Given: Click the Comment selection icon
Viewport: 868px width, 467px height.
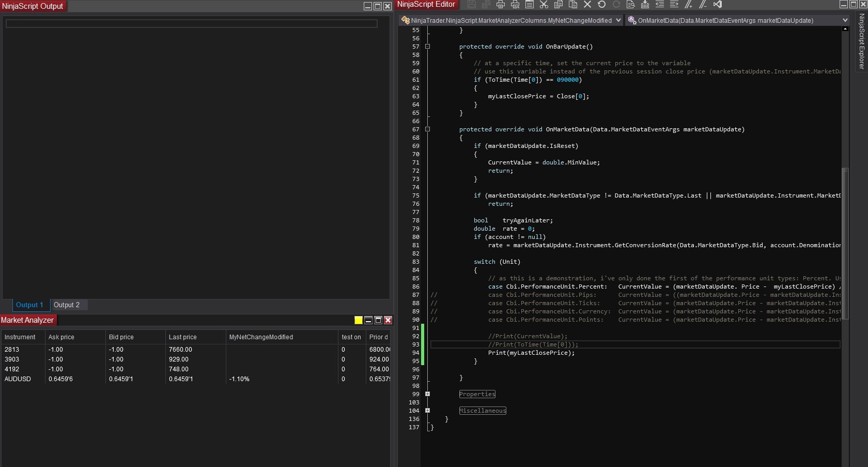Looking at the screenshot, I should 688,5.
